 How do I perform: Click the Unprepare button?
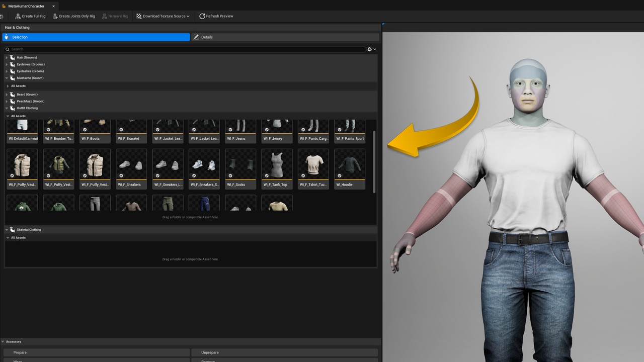coord(284,352)
